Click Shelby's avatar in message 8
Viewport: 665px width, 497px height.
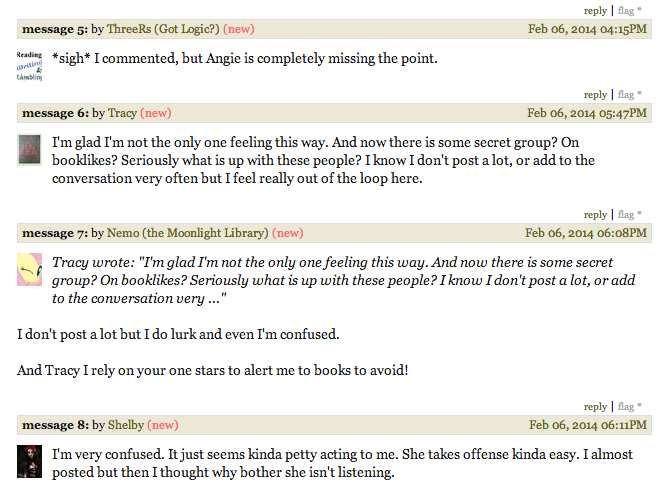pyautogui.click(x=29, y=461)
